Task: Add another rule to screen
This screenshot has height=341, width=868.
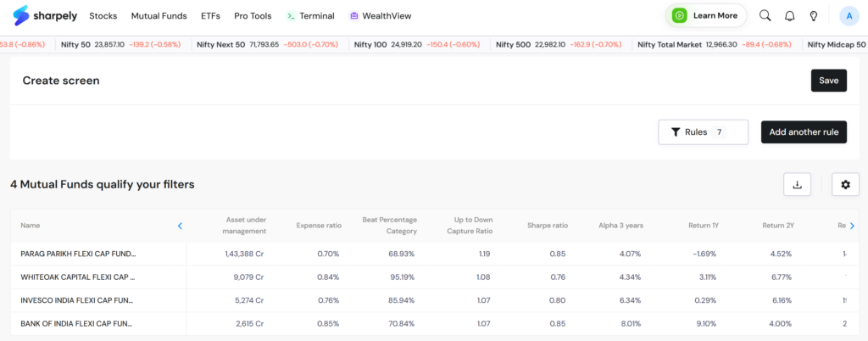Action: tap(804, 132)
